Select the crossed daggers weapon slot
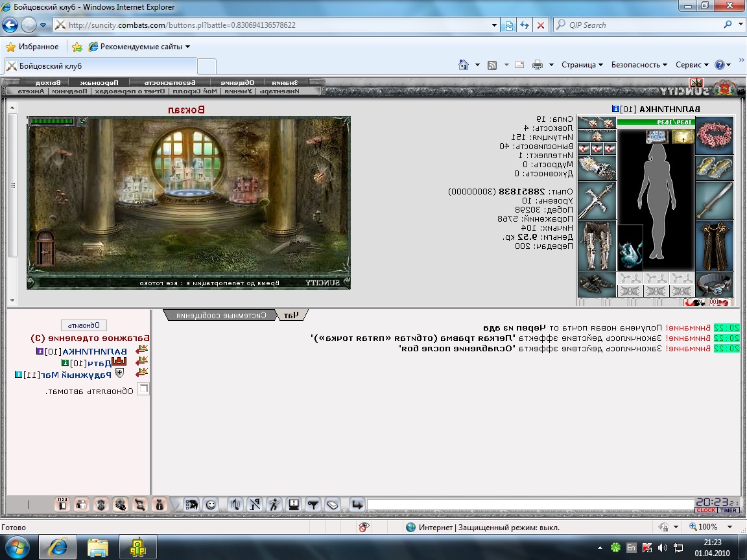 click(x=597, y=200)
